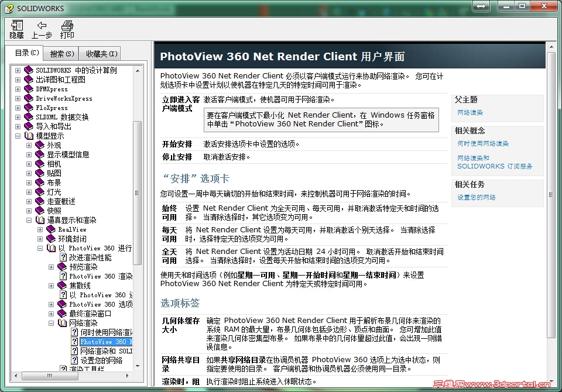
Task: Select the book icon beside 贴图
Action: pyautogui.click(x=40, y=173)
